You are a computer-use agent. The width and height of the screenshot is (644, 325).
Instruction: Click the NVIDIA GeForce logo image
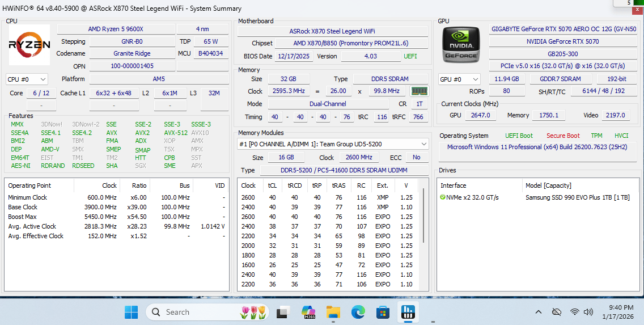coord(461,45)
